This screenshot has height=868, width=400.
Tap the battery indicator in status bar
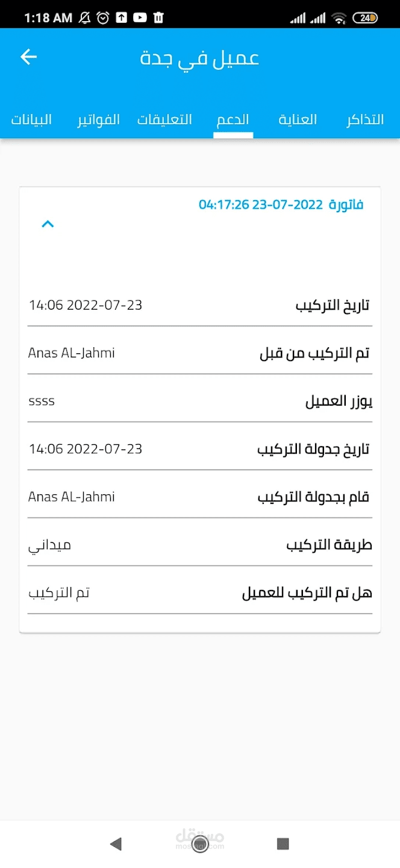(x=365, y=18)
